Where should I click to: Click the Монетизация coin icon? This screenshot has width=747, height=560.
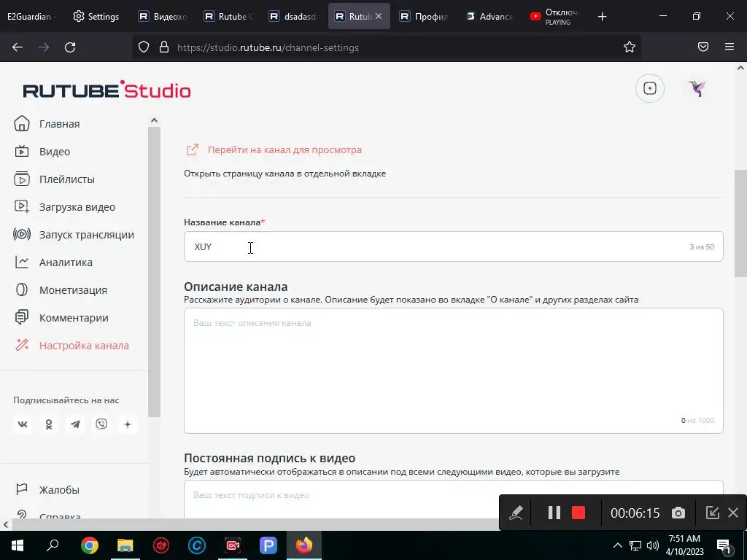(21, 289)
